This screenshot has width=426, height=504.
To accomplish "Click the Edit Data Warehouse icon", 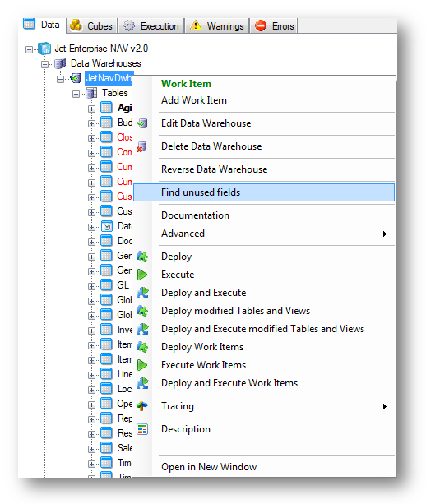I will click(x=142, y=123).
